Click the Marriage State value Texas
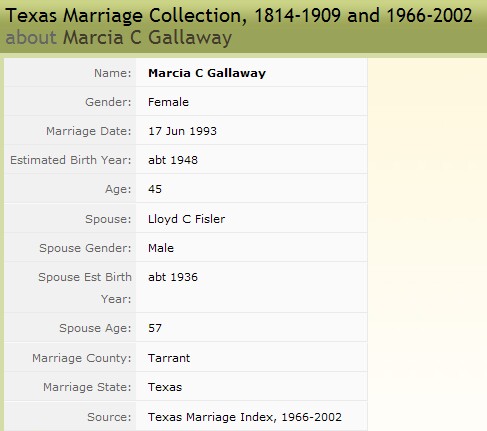The height and width of the screenshot is (431, 487). 165,387
